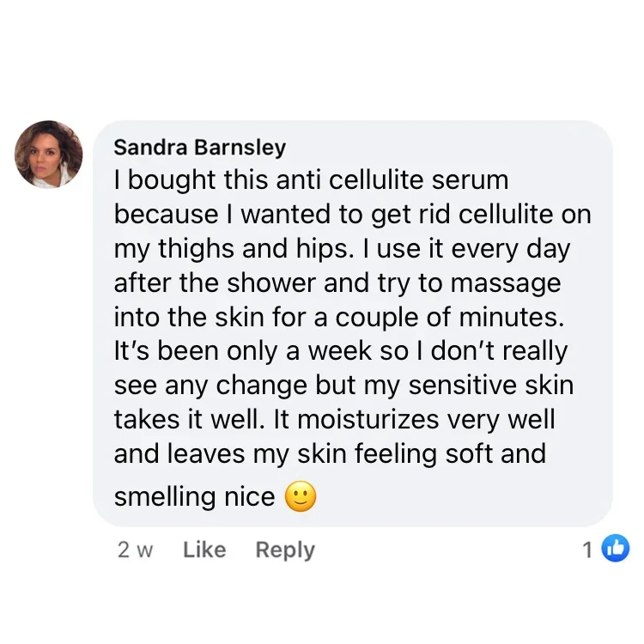Click the blue thumbs-up reaction icon

coord(615,548)
